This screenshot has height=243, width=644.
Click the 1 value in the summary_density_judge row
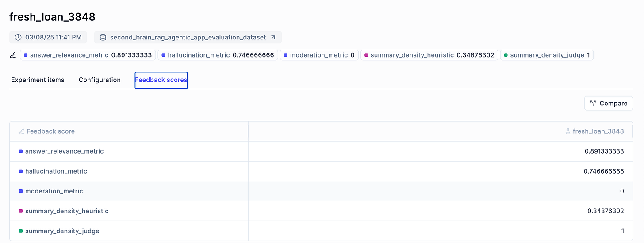point(622,231)
